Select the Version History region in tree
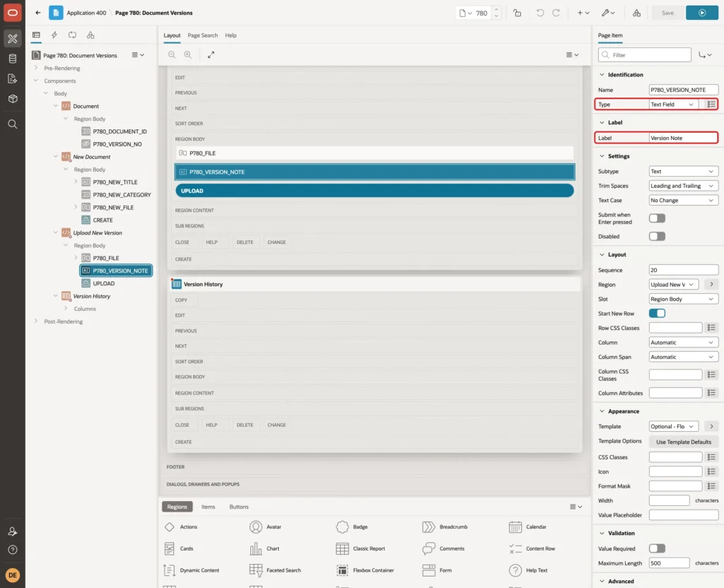The image size is (724, 588). pos(91,296)
